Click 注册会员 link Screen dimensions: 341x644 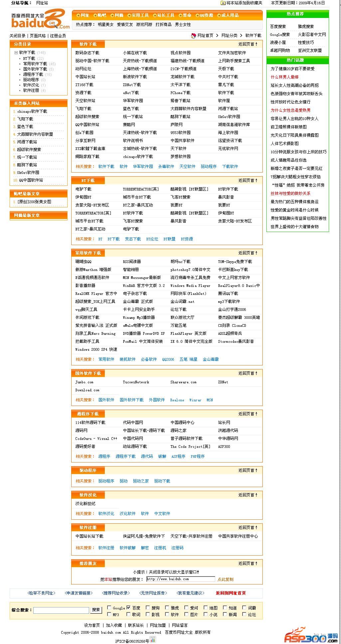click(58, 36)
